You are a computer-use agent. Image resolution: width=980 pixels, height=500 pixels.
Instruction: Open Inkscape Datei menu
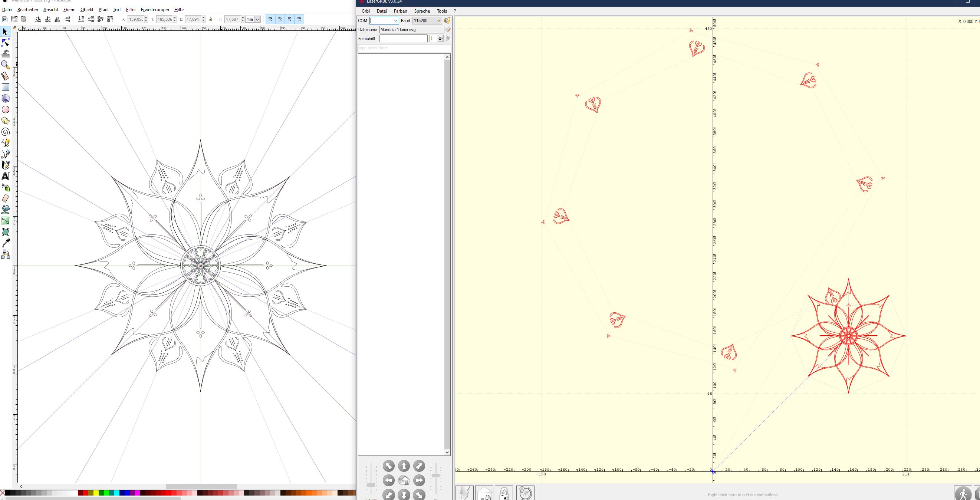pos(7,10)
